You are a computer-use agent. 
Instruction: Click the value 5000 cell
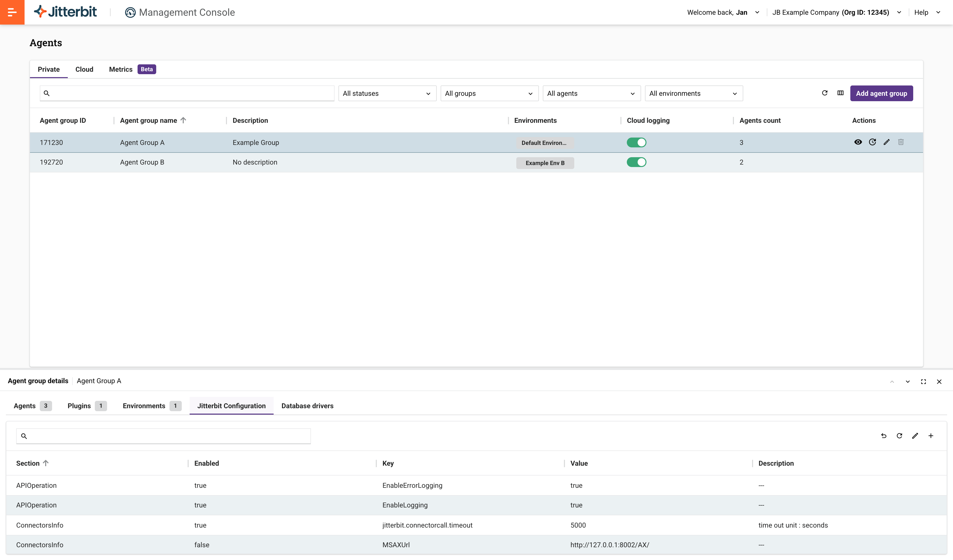point(578,525)
